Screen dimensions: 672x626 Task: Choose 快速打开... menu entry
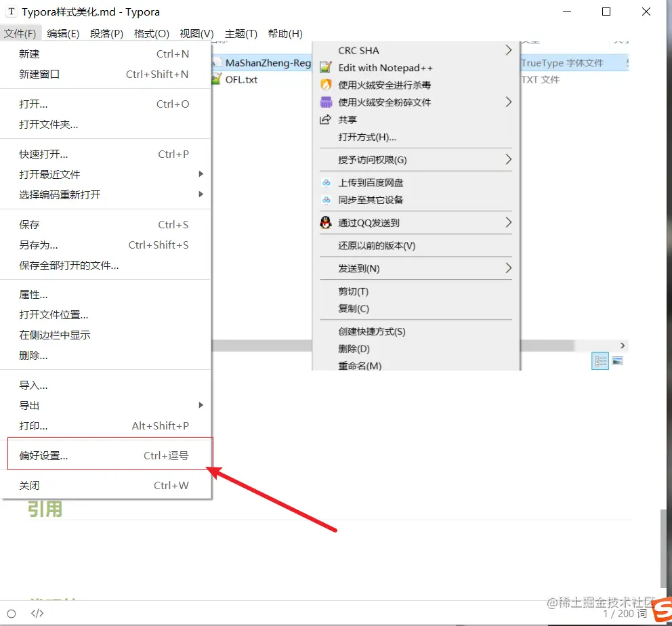tap(106, 154)
